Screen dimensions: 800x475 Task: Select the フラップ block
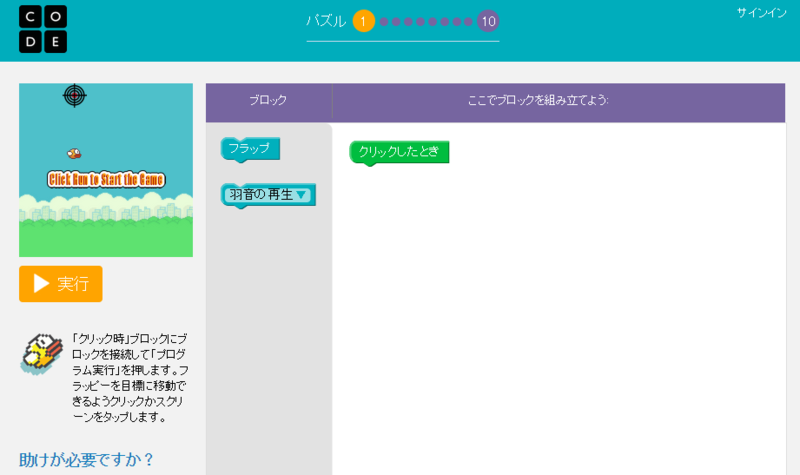coord(250,149)
